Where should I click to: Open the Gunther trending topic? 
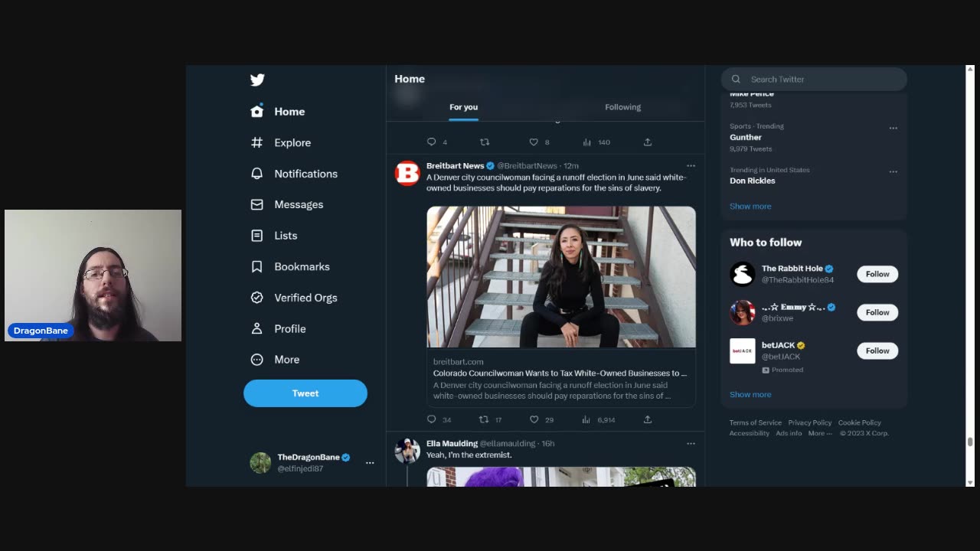pos(746,138)
